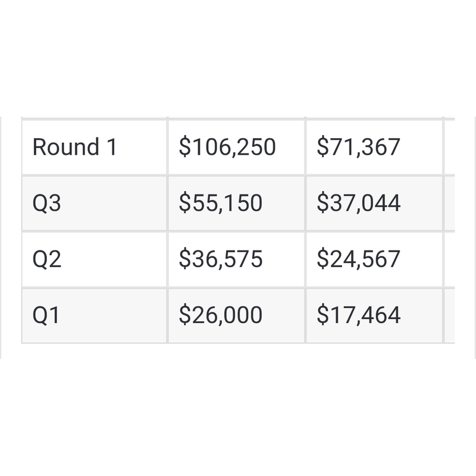
Task: Click the cut-off fourth cell in Q2 row
Action: point(450,259)
